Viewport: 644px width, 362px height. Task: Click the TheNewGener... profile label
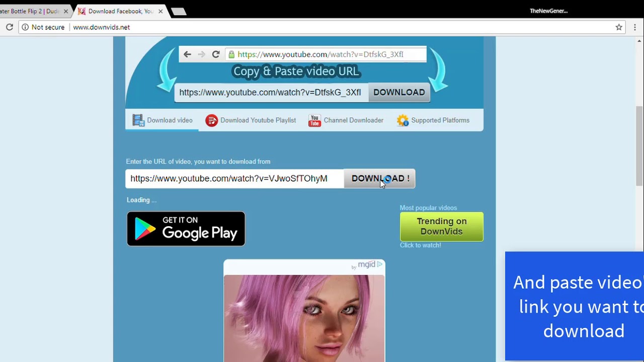tap(548, 11)
